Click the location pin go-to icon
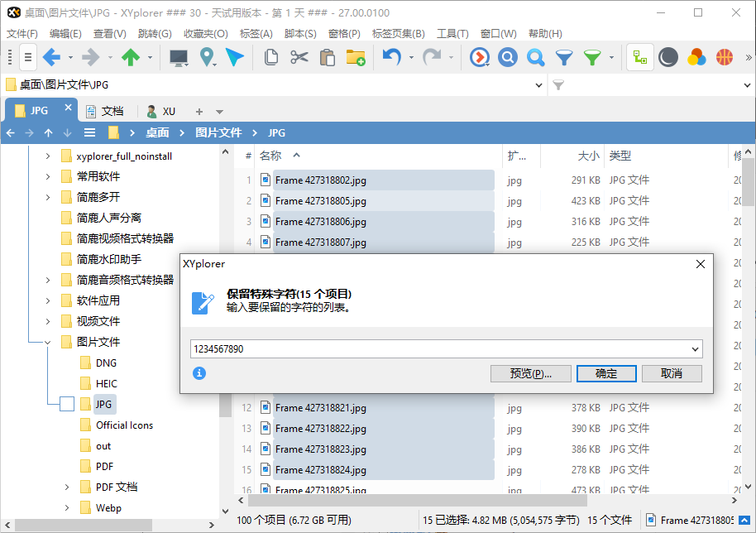The height and width of the screenshot is (533, 756). point(208,57)
